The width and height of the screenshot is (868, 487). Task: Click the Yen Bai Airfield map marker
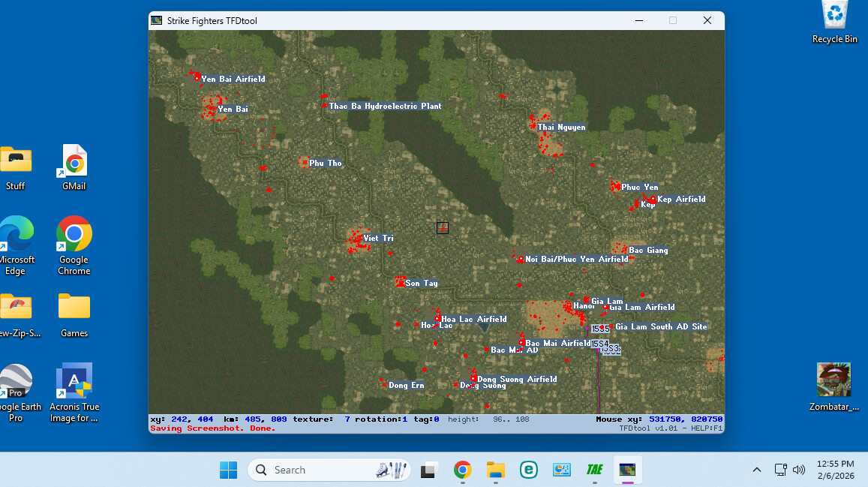[197, 77]
